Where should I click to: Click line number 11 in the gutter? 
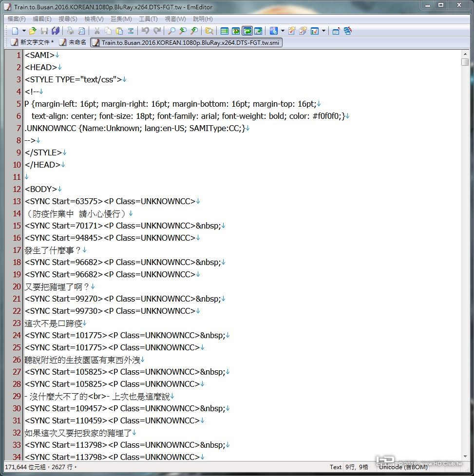click(x=17, y=177)
